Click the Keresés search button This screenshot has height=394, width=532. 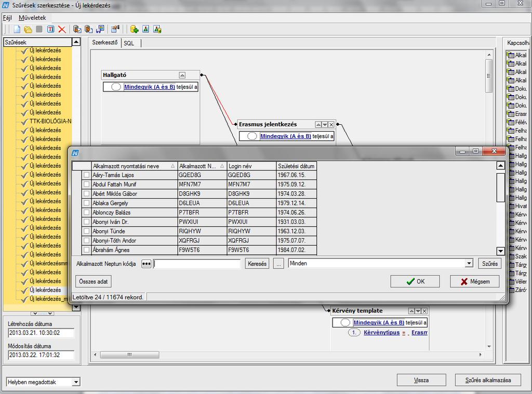point(257,264)
